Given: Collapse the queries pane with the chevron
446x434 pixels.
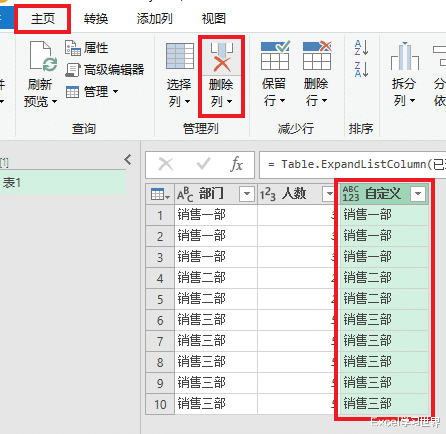Looking at the screenshot, I should (128, 160).
